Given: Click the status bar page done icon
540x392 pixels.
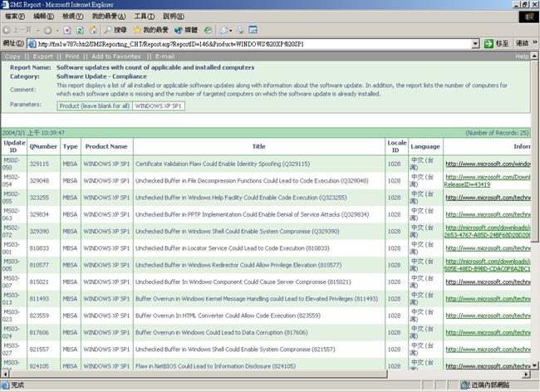Looking at the screenshot, I should [x=5, y=385].
